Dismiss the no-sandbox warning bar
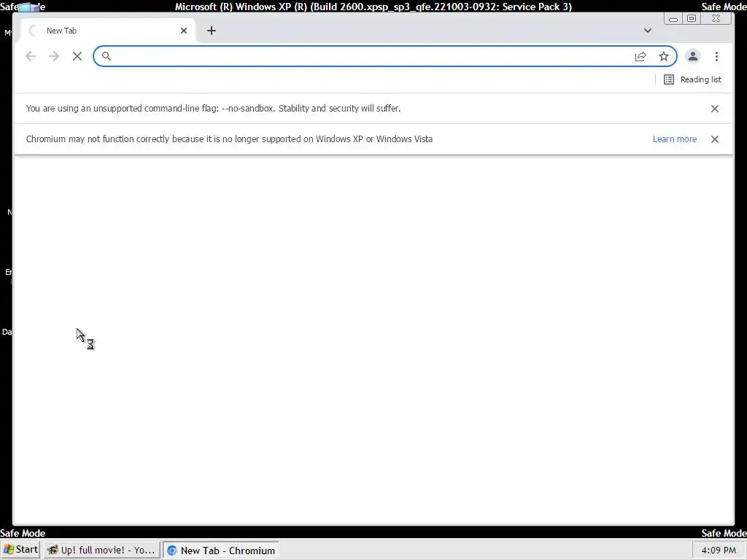Screen dimensions: 747x560 pyautogui.click(x=715, y=109)
